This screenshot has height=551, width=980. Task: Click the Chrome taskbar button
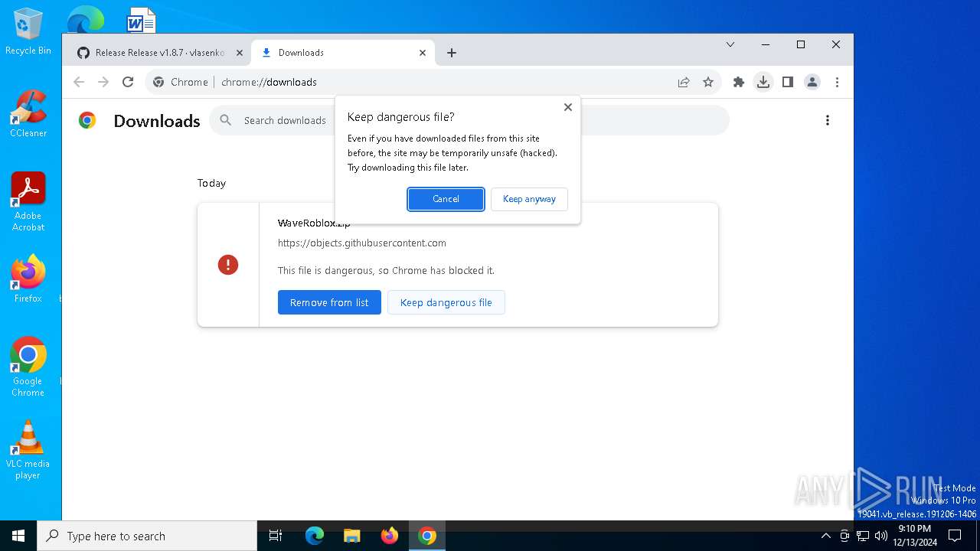[427, 536]
